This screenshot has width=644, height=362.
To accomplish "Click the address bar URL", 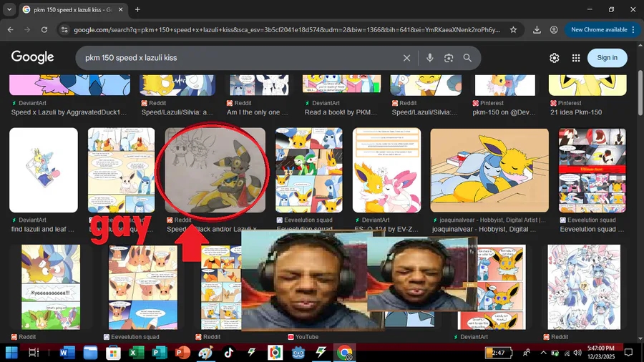I will [287, 29].
